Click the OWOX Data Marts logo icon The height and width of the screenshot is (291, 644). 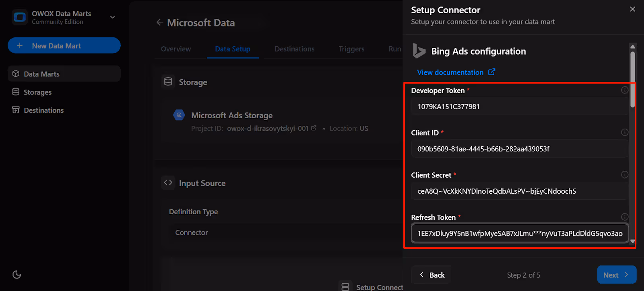(20, 17)
